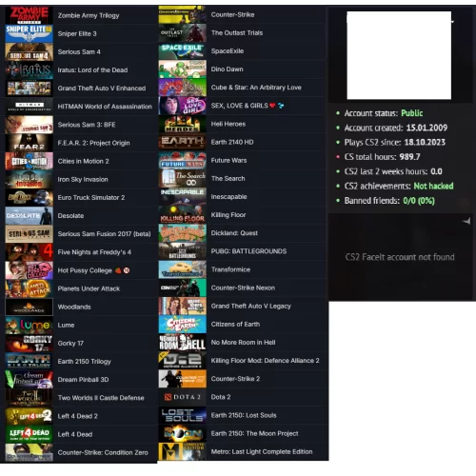Image resolution: width=476 pixels, height=476 pixels.
Task: Select the 'Woodlands' game title
Action: pyautogui.click(x=74, y=307)
